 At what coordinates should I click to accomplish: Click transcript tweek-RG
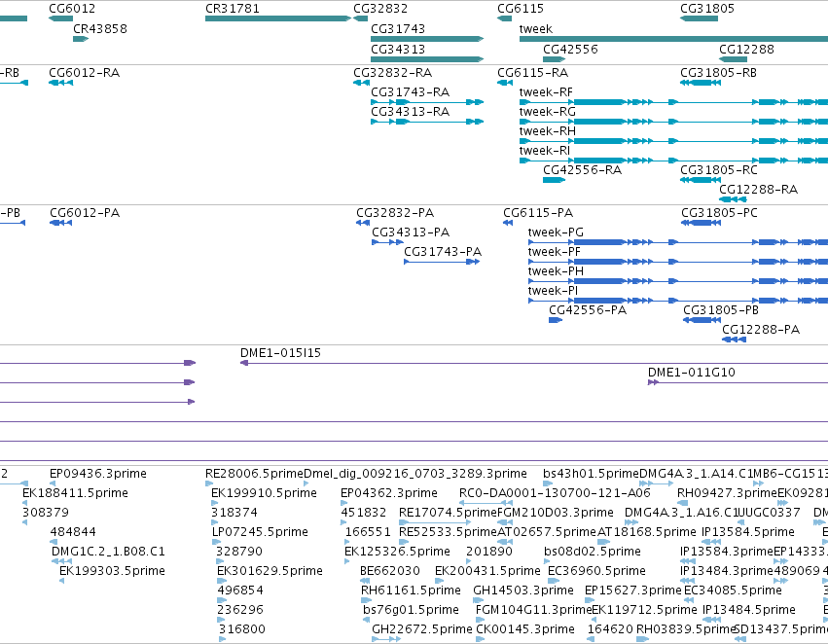[x=547, y=112]
